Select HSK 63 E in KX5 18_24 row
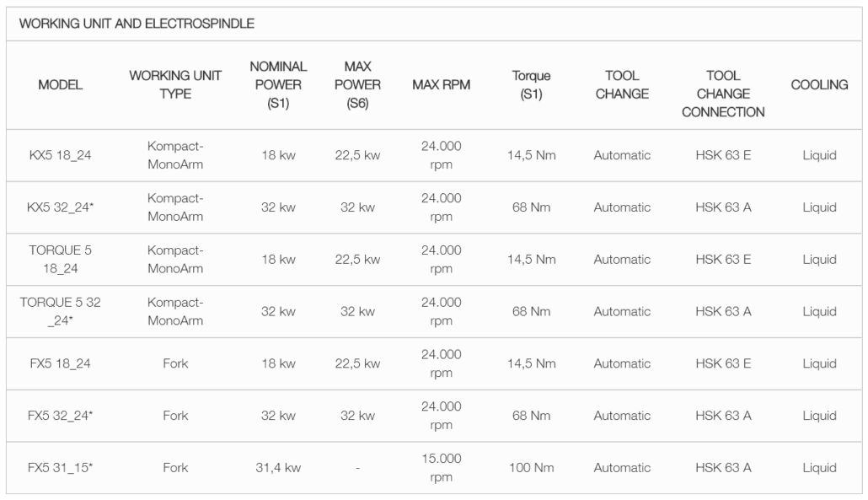 [723, 156]
